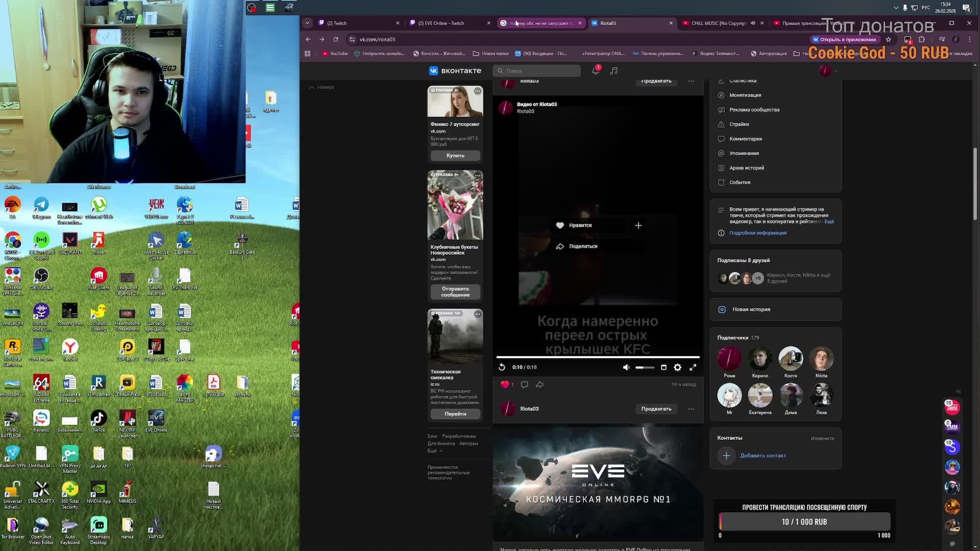Toggle the heart like under the video
Viewport: 980px width, 551px height.
(x=505, y=385)
